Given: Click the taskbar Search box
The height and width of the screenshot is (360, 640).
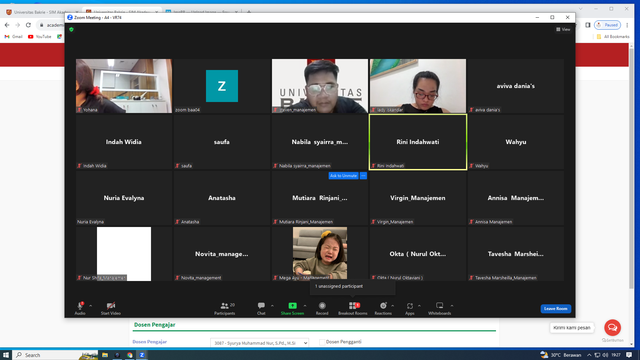Looking at the screenshot, I should 55,355.
